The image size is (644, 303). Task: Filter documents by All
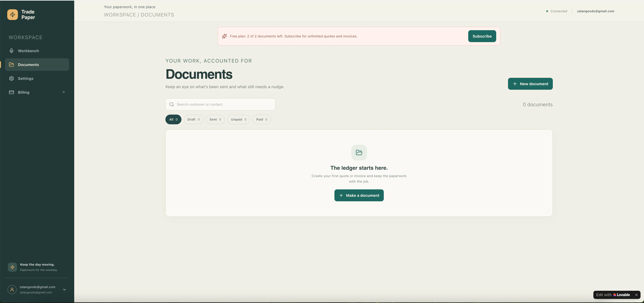click(174, 119)
